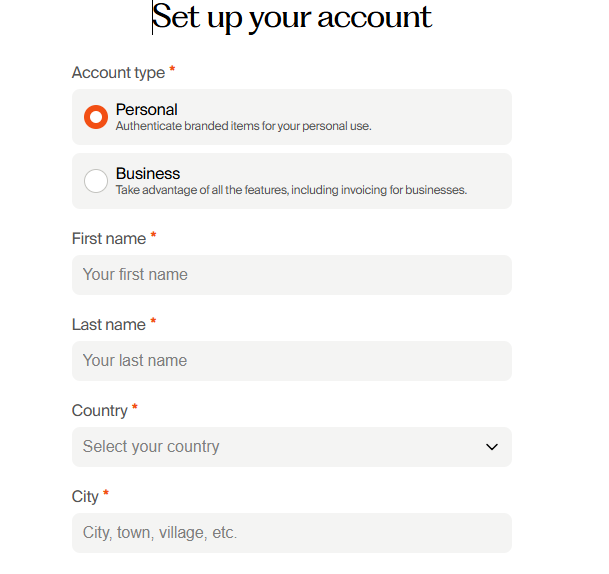Click the Business option title text
The image size is (609, 574).
(148, 173)
